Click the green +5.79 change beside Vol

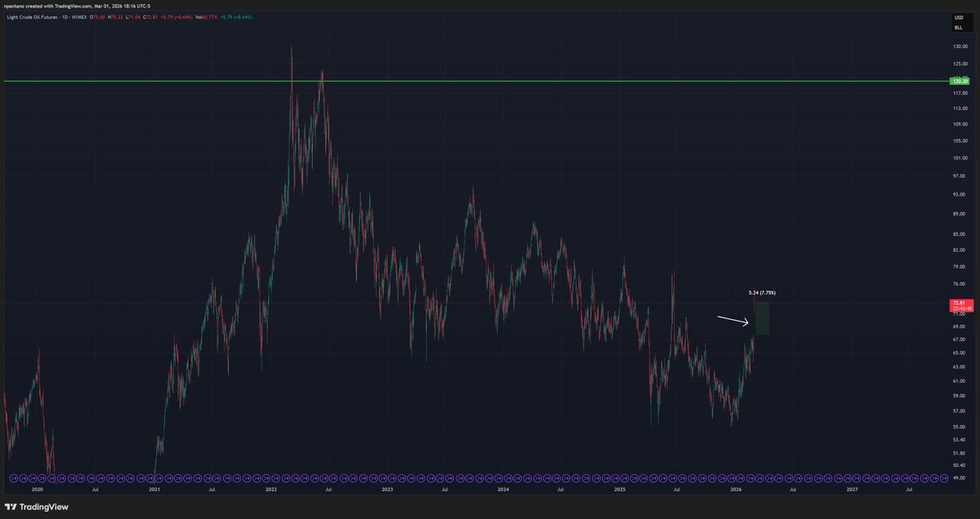236,17
